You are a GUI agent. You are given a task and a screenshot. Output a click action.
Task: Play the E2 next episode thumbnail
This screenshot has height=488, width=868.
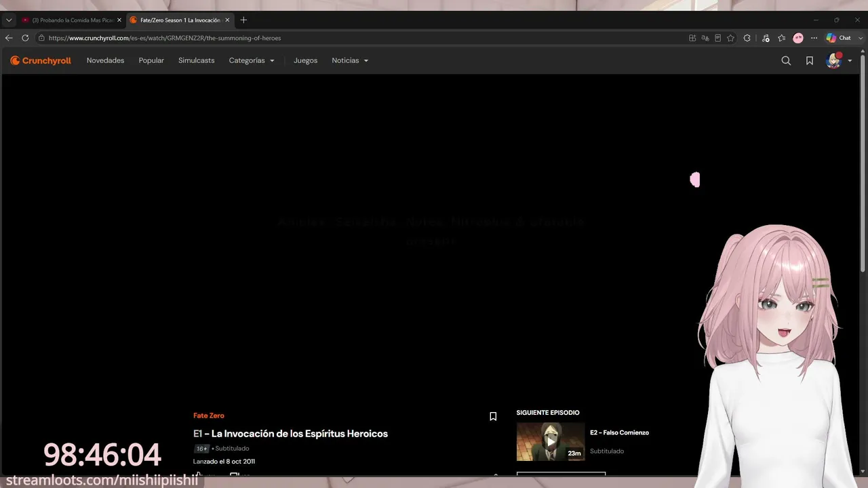tap(551, 441)
